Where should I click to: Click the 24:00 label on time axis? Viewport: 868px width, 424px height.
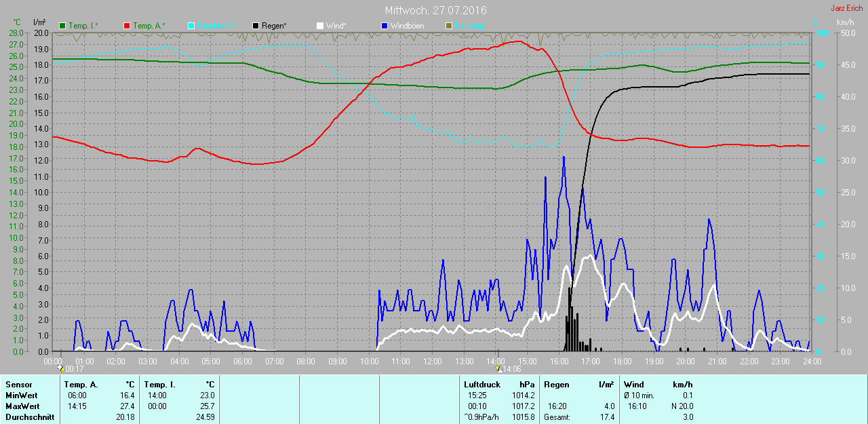(812, 361)
